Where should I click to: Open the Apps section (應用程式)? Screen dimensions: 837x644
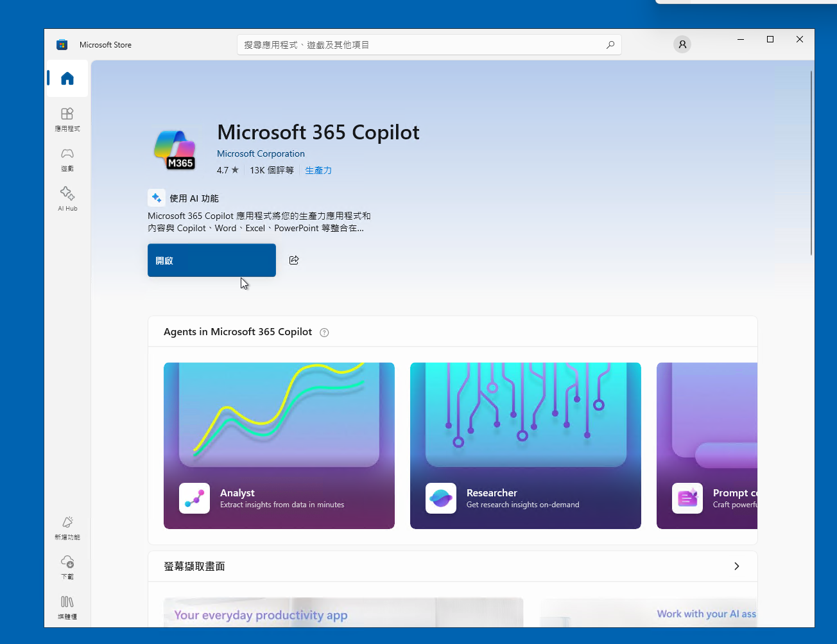tap(67, 119)
